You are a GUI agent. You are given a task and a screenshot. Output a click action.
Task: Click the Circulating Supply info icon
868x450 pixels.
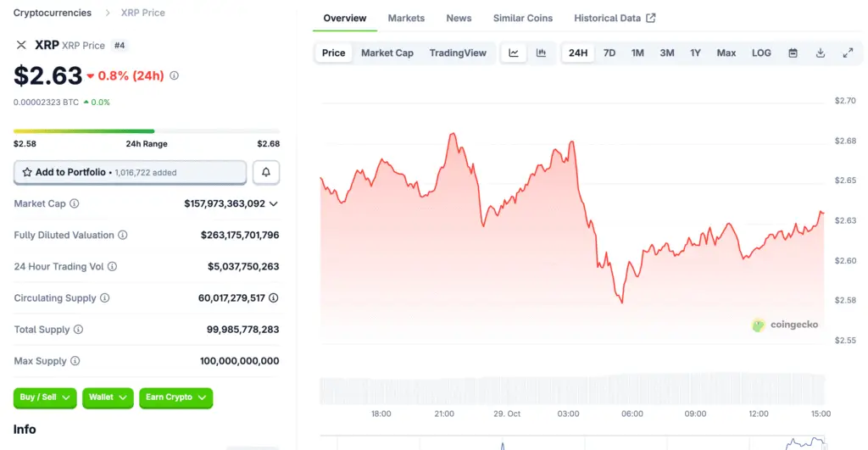coord(105,298)
